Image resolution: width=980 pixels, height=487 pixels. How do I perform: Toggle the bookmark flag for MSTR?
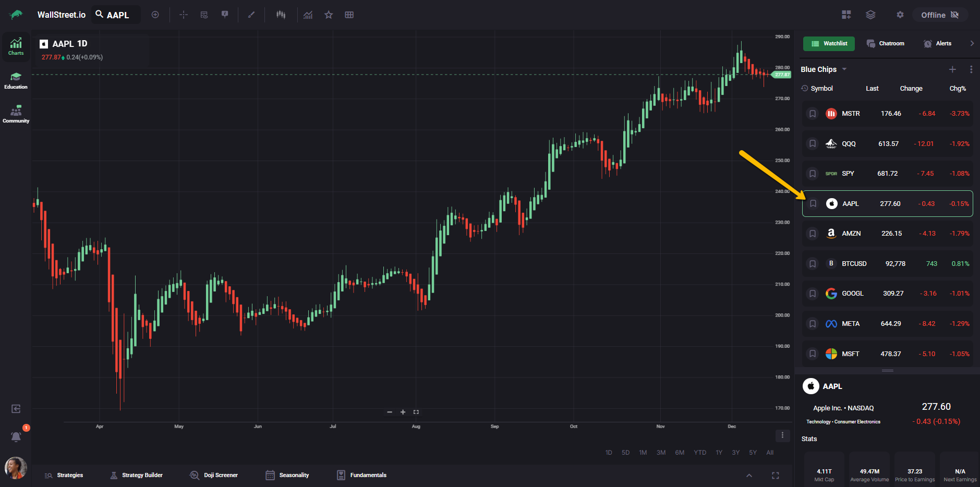point(813,114)
